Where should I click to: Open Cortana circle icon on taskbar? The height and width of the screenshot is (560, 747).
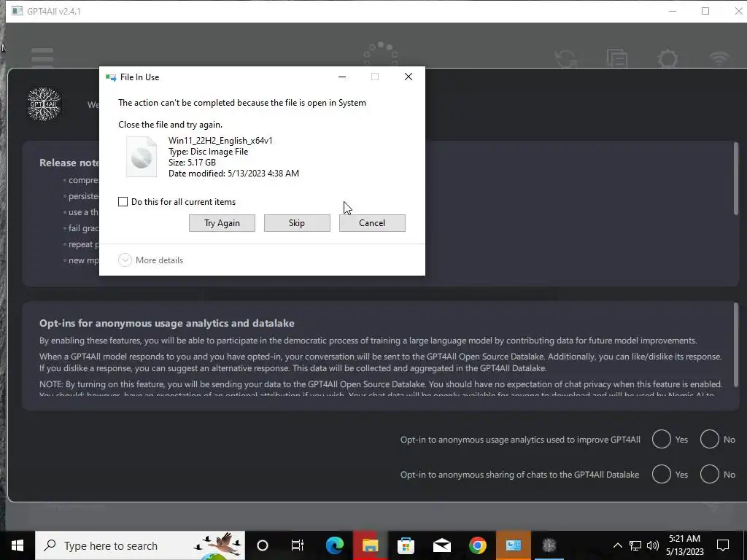(x=263, y=545)
